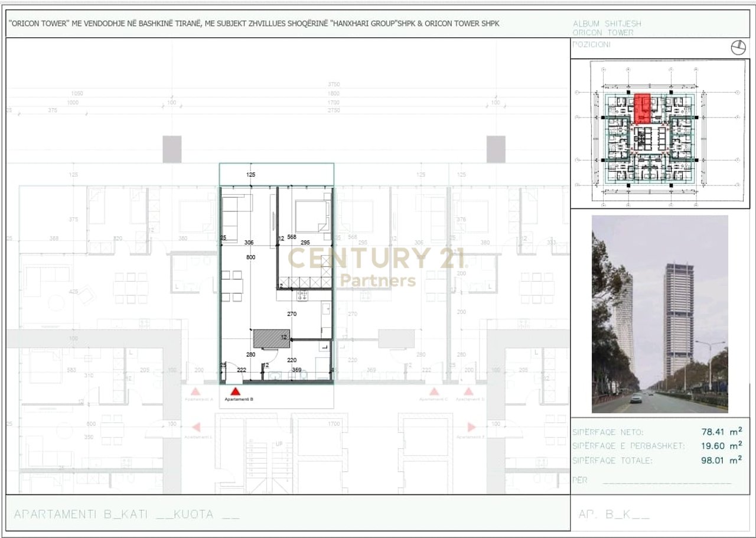756x538 pixels.
Task: Click the red Apartamenti B entrance arrow
Action: 235,391
